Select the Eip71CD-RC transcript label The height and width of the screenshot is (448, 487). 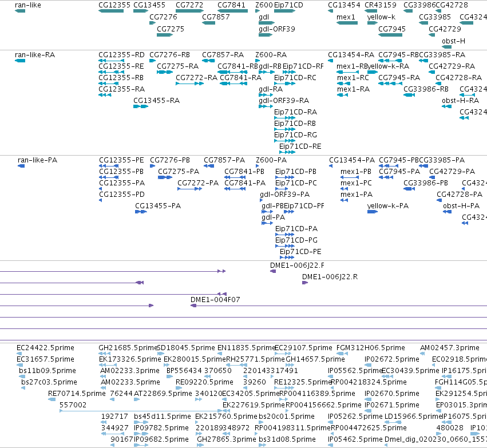[x=295, y=78]
